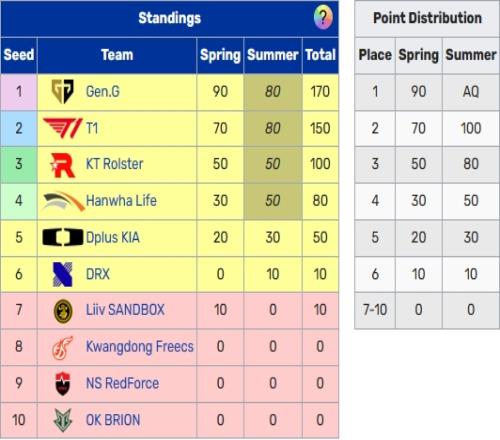Click the OK BRION logo
This screenshot has width=500, height=440.
(x=63, y=421)
